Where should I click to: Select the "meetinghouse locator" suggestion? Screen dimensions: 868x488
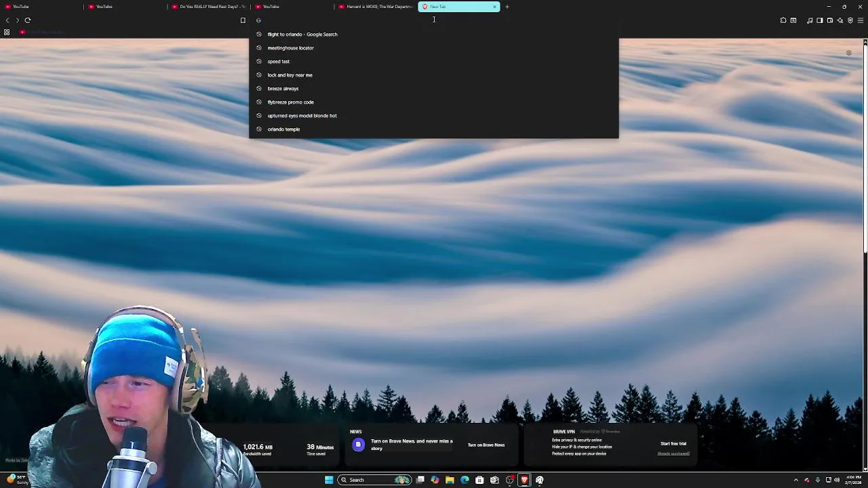point(434,47)
